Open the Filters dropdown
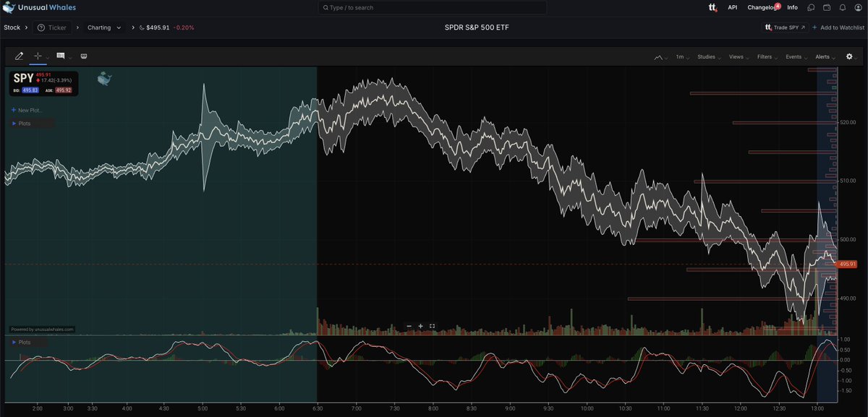 click(x=767, y=56)
